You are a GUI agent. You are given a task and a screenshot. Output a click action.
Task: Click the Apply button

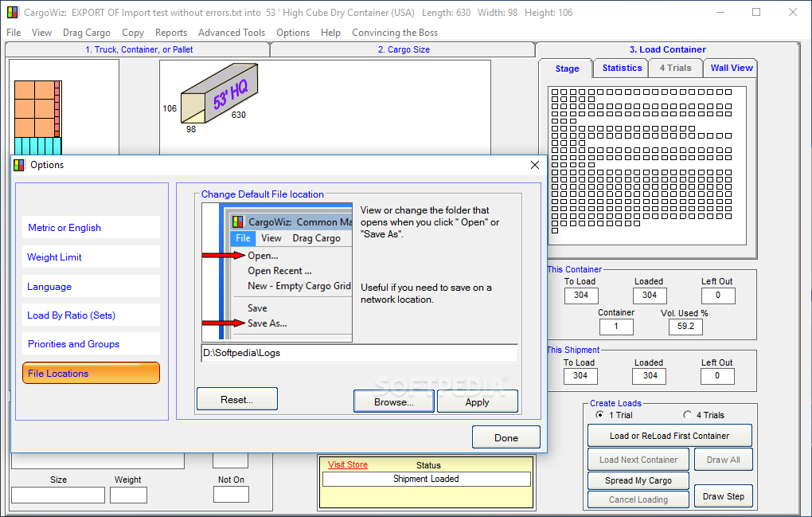pos(477,401)
